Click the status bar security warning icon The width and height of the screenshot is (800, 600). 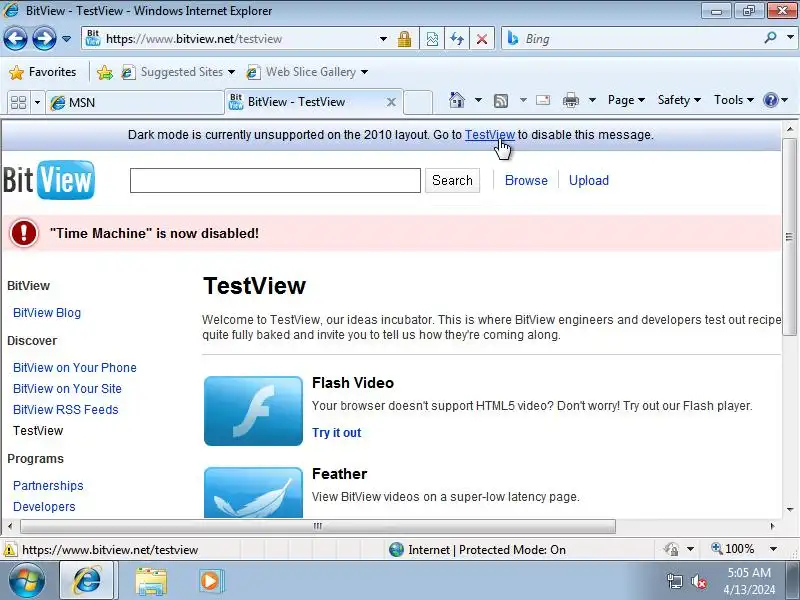tap(9, 550)
